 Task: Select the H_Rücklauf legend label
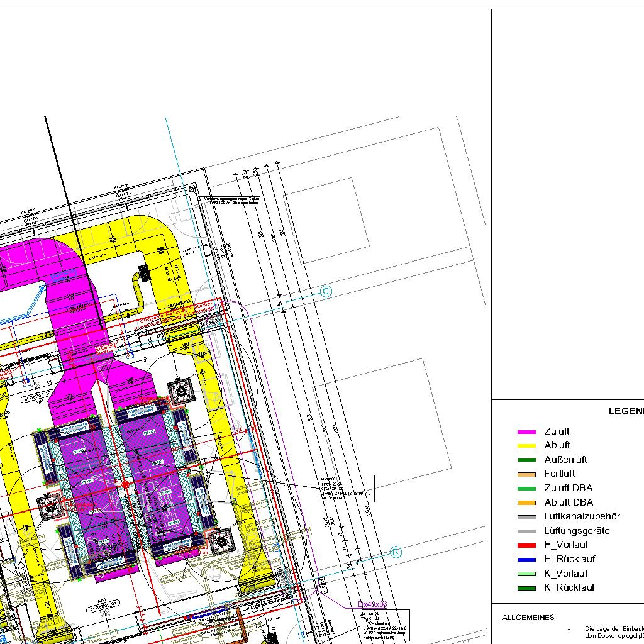click(x=570, y=559)
